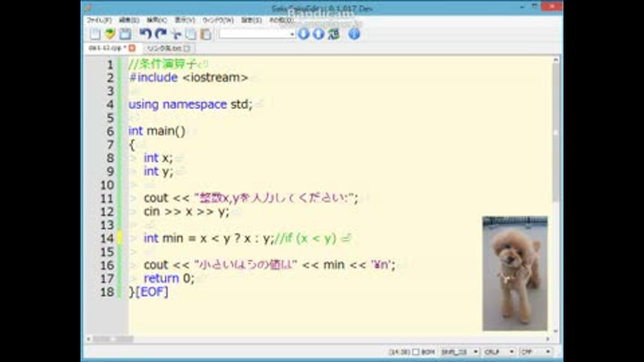Screen dimensions: 644x362
Task: Click the vertical scrollbar thumb
Action: click(x=555, y=131)
